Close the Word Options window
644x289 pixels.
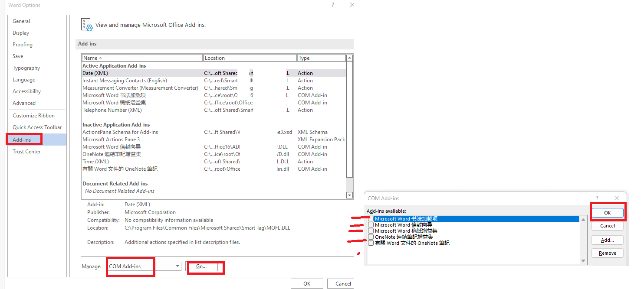click(352, 5)
